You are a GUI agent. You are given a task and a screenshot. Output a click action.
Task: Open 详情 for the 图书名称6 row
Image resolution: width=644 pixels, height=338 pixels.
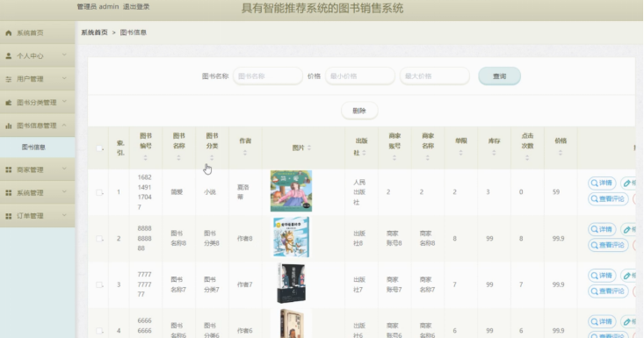tap(602, 321)
